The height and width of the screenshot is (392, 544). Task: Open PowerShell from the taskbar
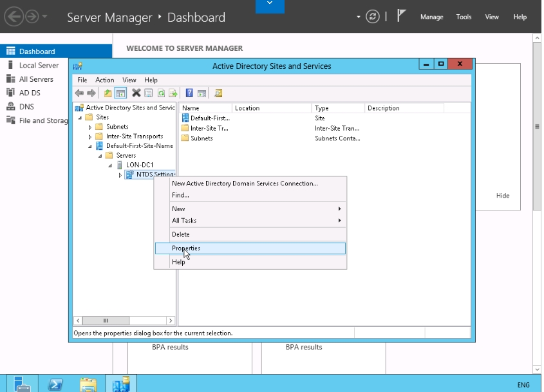(56, 384)
